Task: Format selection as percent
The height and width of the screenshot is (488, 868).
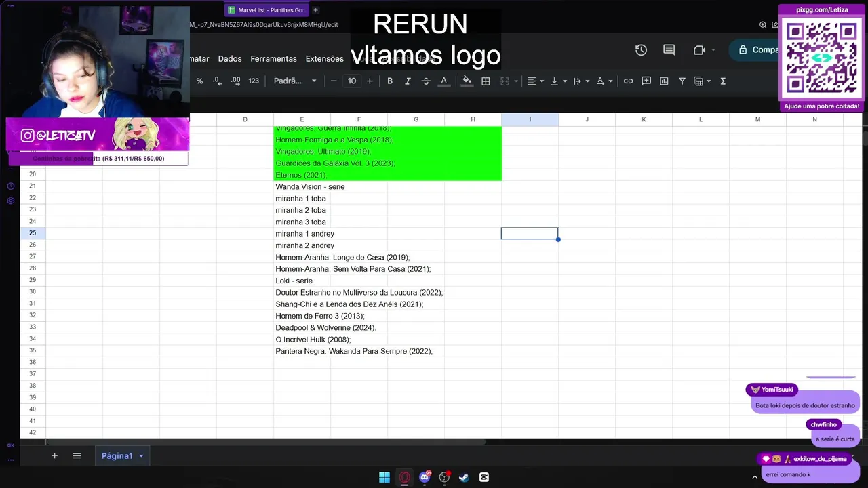Action: coord(199,81)
